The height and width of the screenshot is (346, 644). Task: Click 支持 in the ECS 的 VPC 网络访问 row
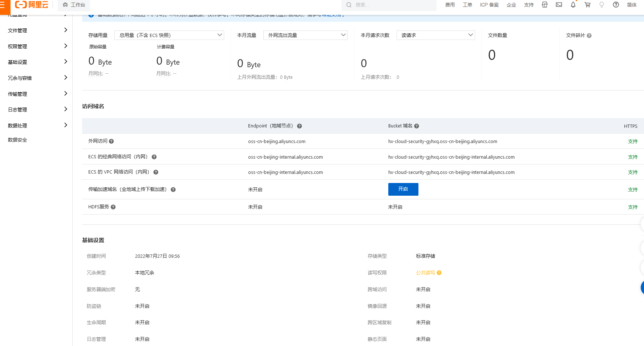(633, 172)
